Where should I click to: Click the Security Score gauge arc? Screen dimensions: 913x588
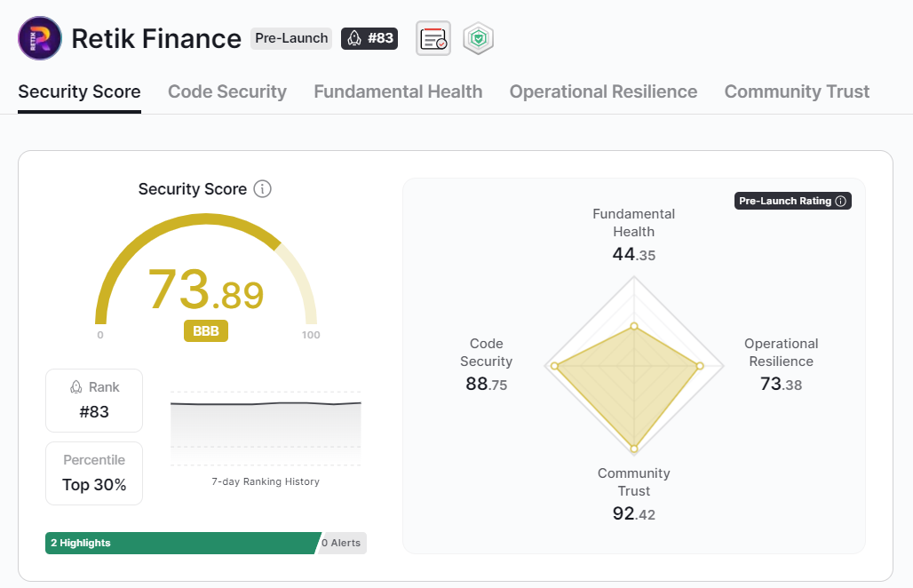coord(205,219)
